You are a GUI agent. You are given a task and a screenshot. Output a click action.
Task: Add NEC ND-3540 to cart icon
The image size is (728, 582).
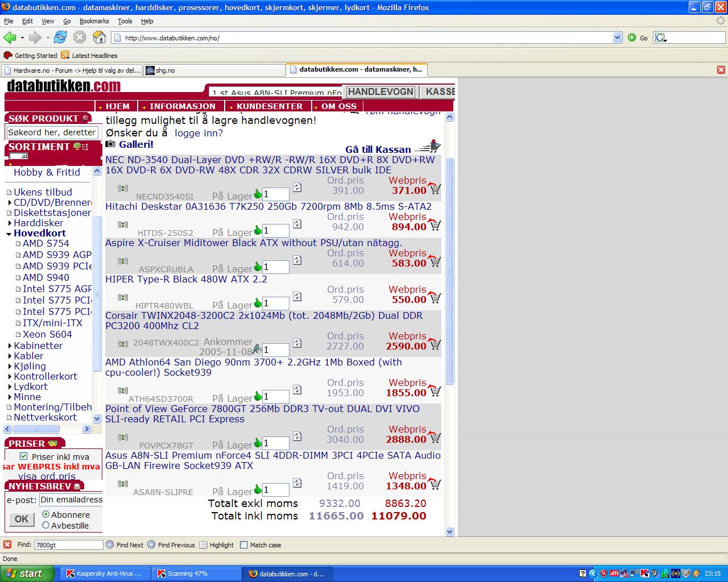[x=435, y=189]
